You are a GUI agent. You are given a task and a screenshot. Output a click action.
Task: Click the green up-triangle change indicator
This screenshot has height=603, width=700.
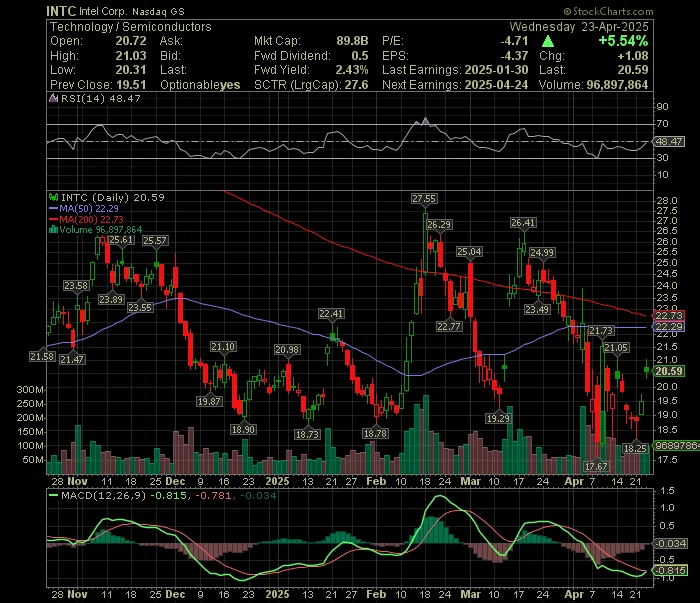point(548,42)
